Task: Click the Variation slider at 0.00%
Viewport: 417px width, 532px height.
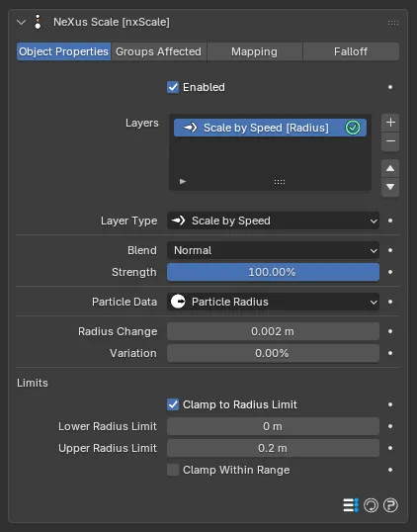Action: (273, 353)
